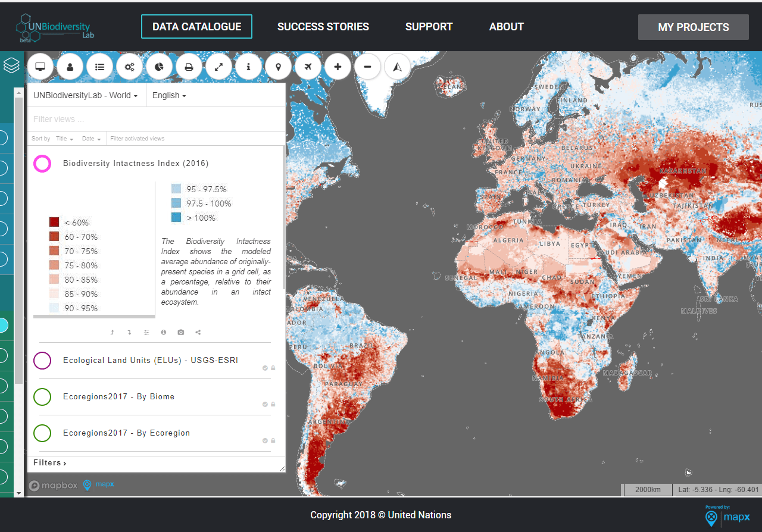Click the stacked layers icon in the left sidebar
The width and height of the screenshot is (762, 532).
tap(11, 65)
